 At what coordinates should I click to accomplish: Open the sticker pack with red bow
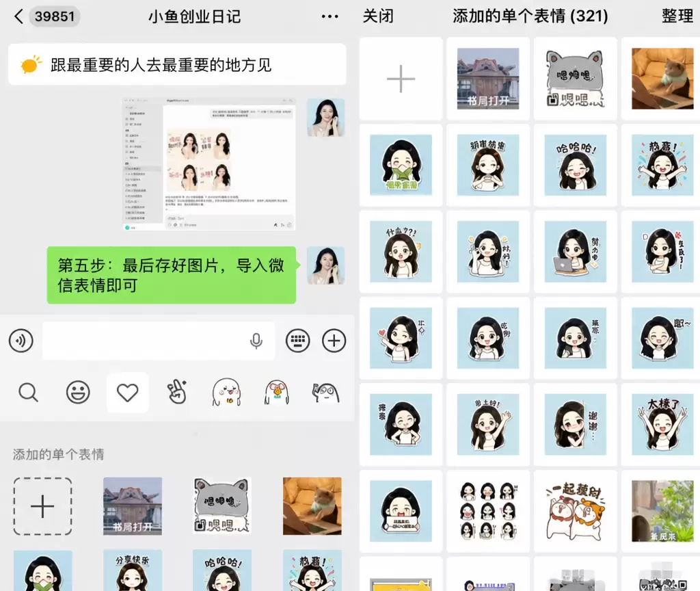click(x=277, y=392)
